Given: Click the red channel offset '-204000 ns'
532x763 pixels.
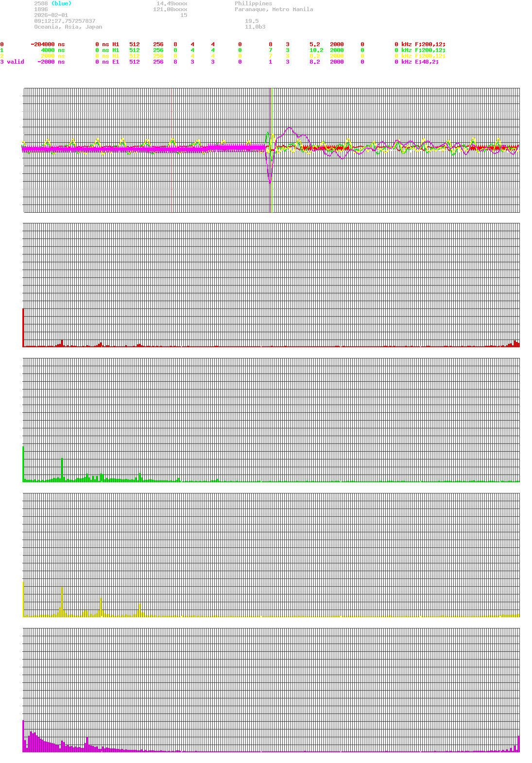Looking at the screenshot, I should tap(48, 44).
